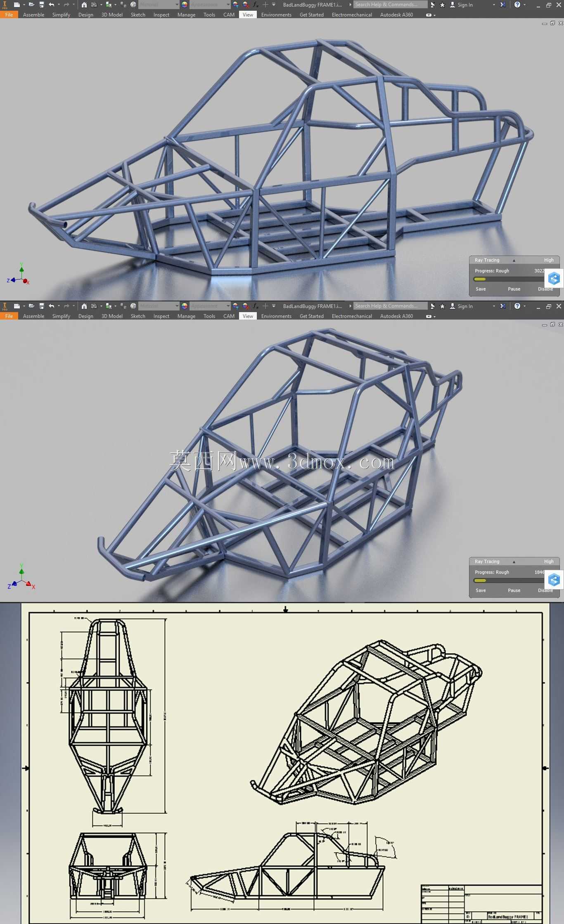Click Redo arrow in upper window toolbar
This screenshot has width=564, height=924.
(x=66, y=5)
